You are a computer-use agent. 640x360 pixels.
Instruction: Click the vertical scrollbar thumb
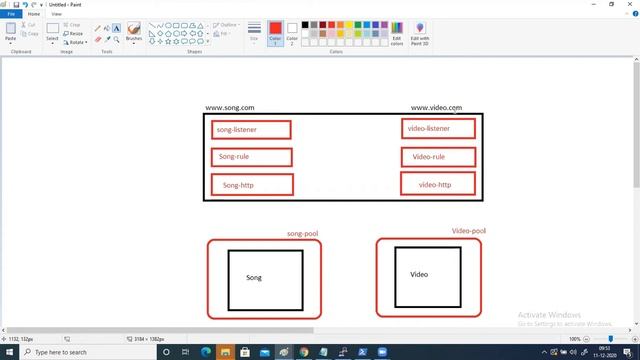(636, 125)
